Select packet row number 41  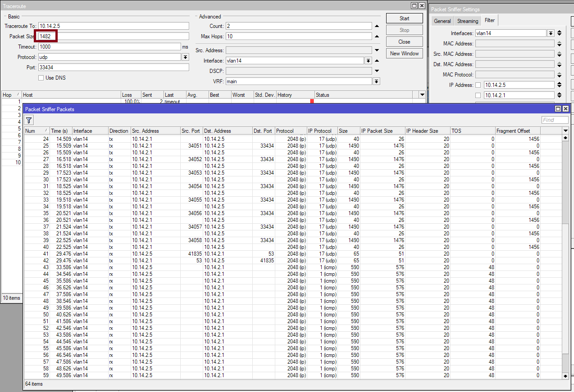pyautogui.click(x=293, y=254)
